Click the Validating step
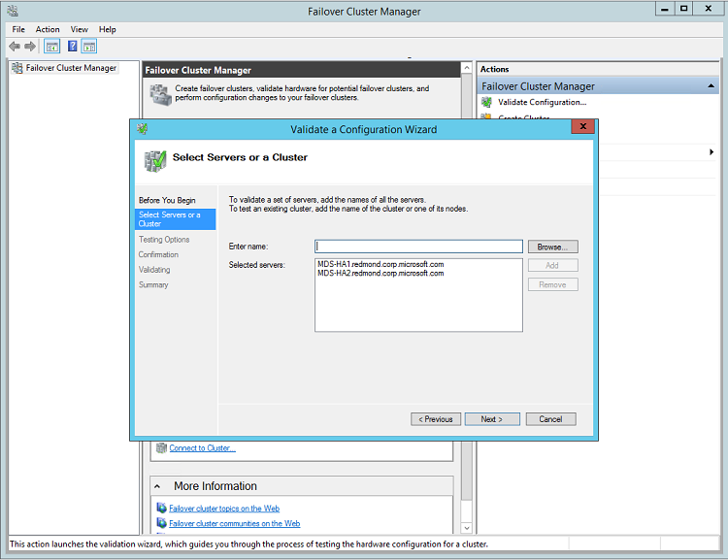Viewport: 728px width, 560px height. pos(154,270)
